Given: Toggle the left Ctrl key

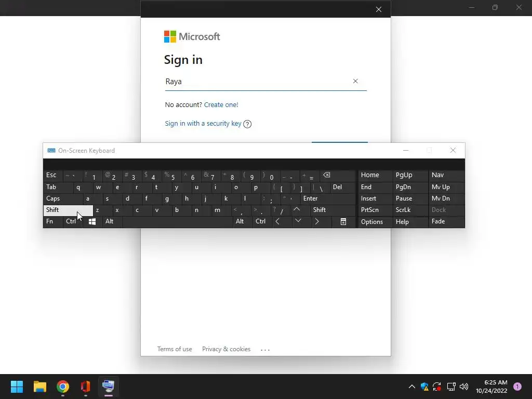Looking at the screenshot, I should click(72, 221).
